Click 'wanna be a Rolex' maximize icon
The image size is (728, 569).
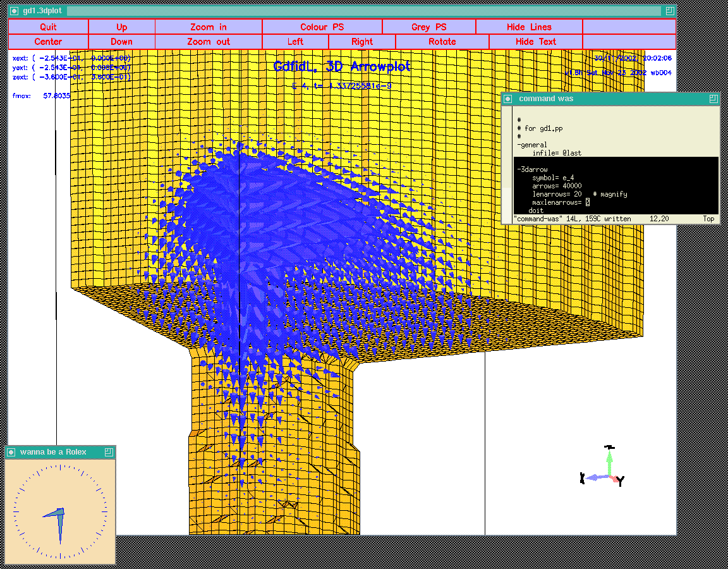point(109,452)
